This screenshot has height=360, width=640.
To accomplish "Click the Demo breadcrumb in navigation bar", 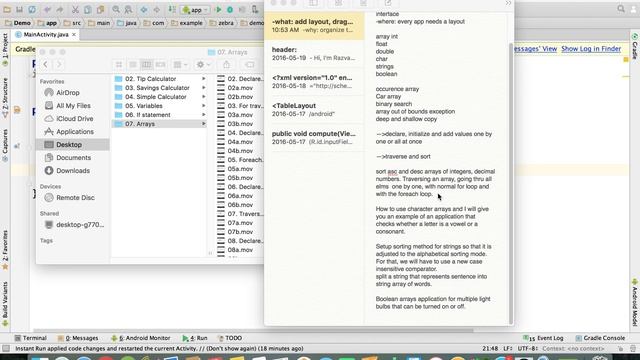I will 18,23.
